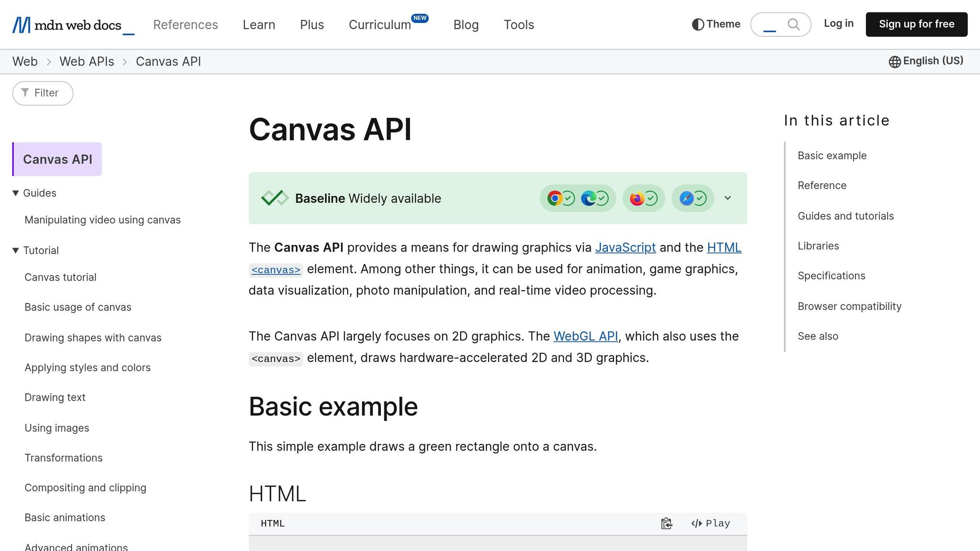Viewport: 980px width, 551px height.
Task: Go to the Blog page
Action: (x=466, y=25)
